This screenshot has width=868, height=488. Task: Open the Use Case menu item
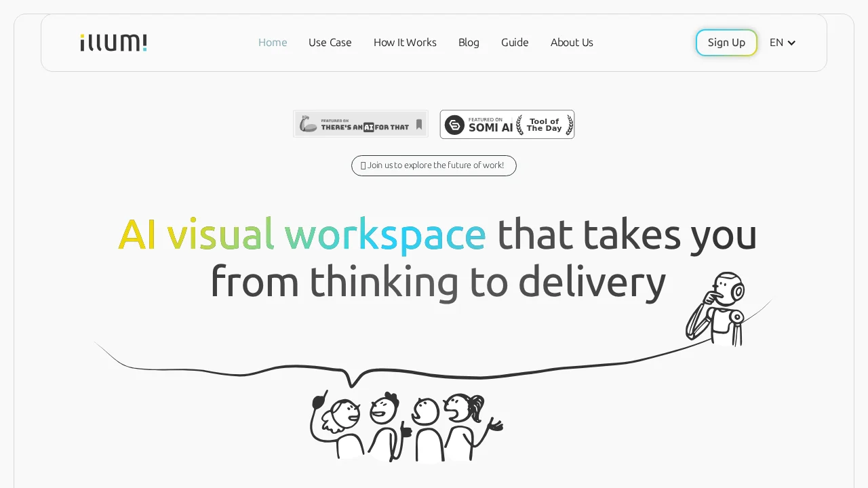tap(330, 43)
